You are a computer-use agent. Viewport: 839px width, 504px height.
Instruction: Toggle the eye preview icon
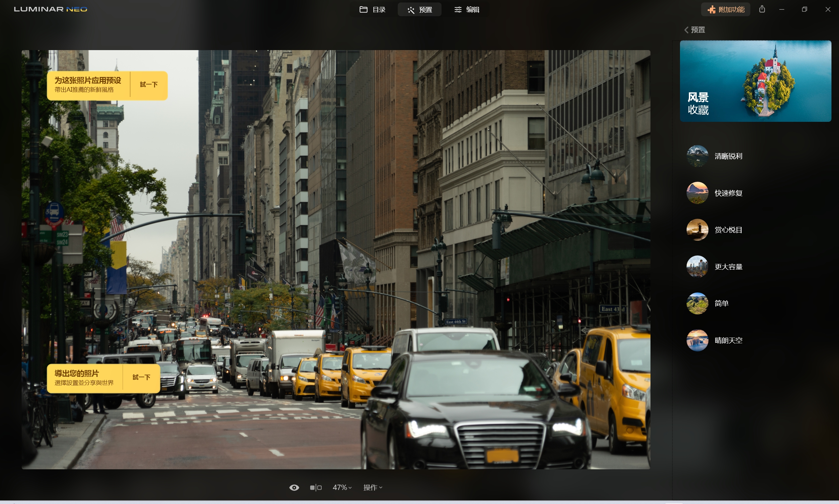point(294,487)
